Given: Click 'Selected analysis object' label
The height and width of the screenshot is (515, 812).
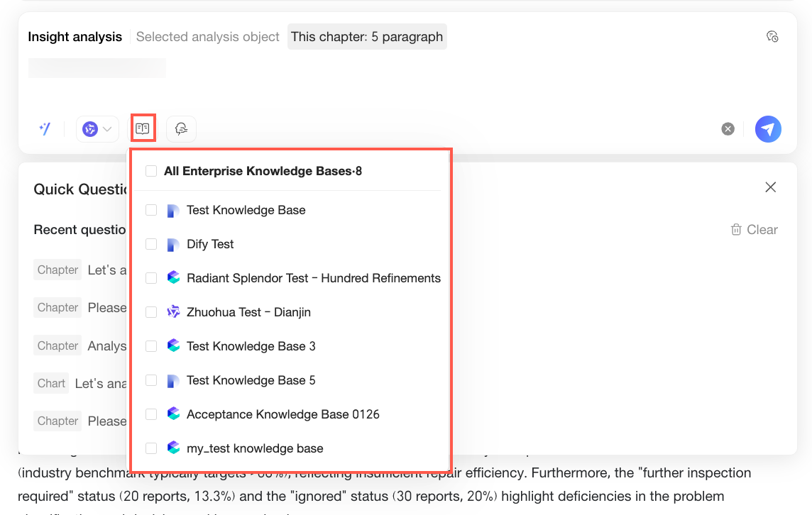Looking at the screenshot, I should tap(208, 37).
